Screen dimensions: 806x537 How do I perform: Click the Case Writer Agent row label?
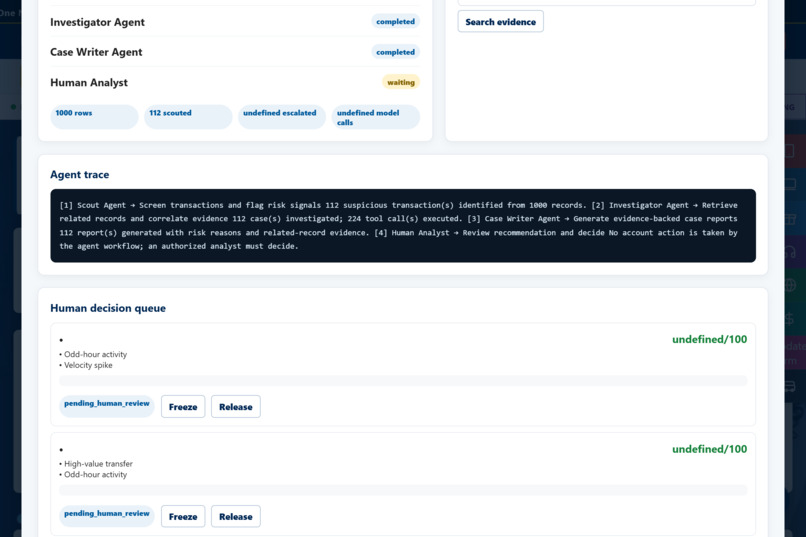pyautogui.click(x=96, y=52)
